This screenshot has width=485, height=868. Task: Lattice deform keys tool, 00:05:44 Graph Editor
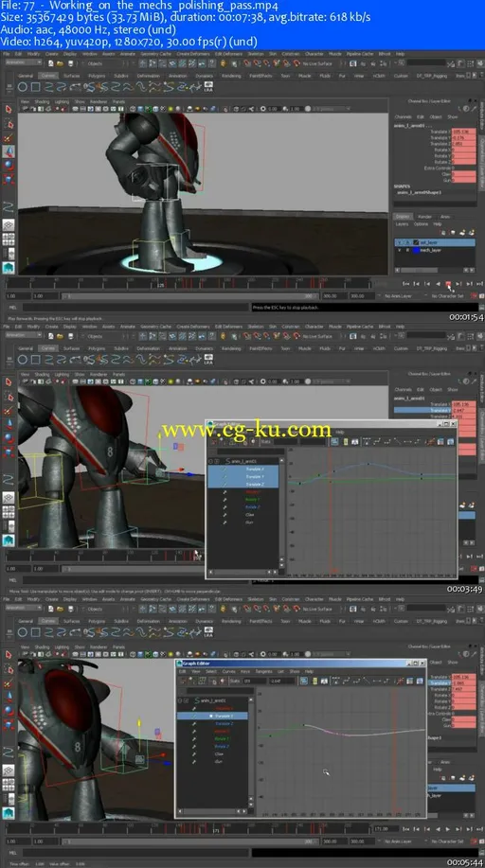203,682
